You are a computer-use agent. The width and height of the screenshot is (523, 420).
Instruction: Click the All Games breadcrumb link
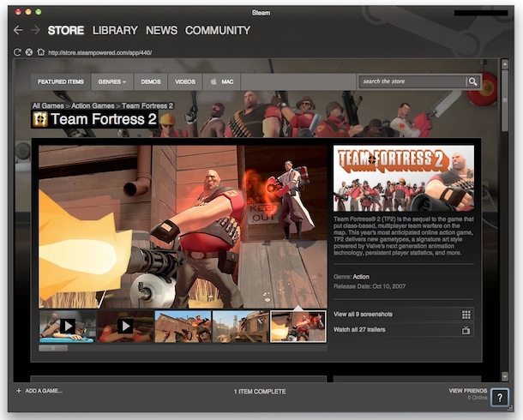pyautogui.click(x=48, y=105)
